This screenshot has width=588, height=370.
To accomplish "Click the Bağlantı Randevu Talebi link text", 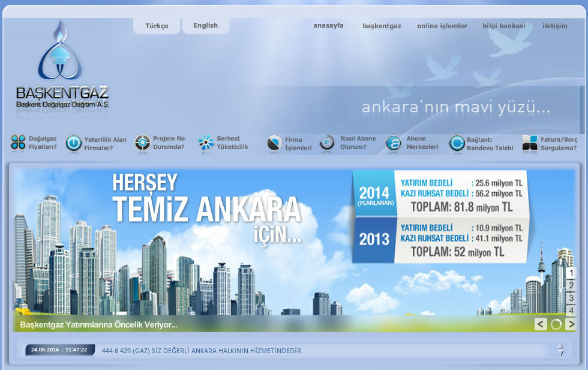I will (x=490, y=144).
